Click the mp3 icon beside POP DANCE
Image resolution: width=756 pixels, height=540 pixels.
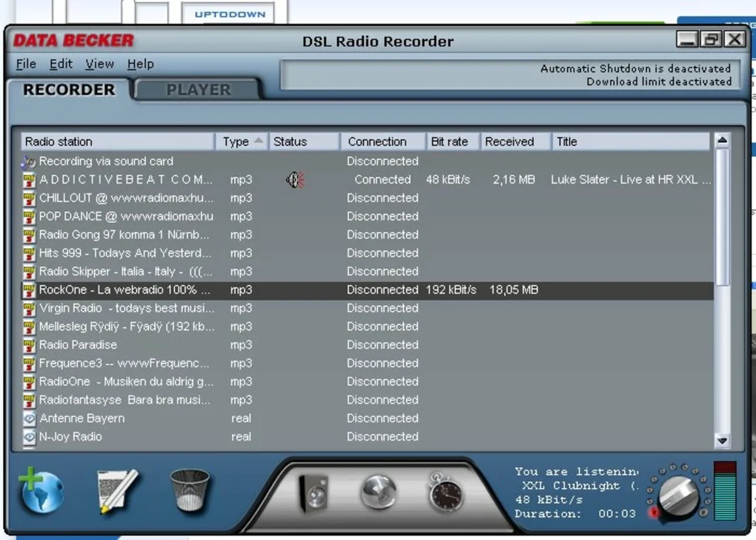29,217
